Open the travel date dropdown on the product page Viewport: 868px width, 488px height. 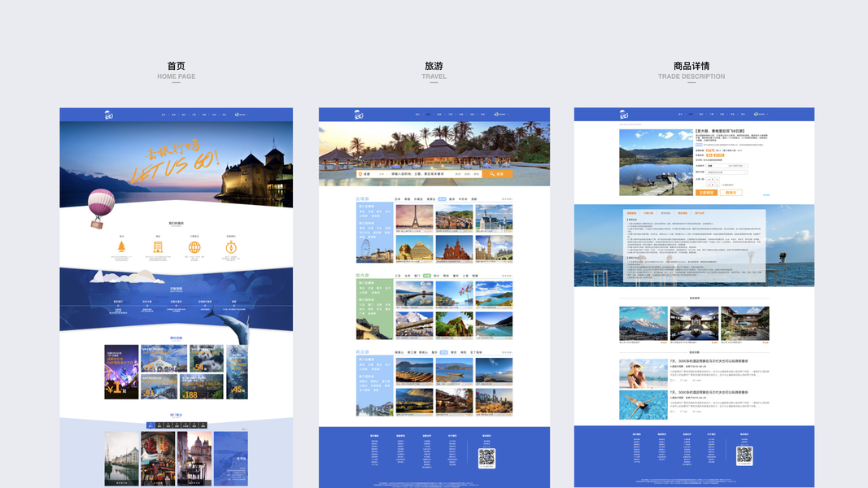point(726,172)
